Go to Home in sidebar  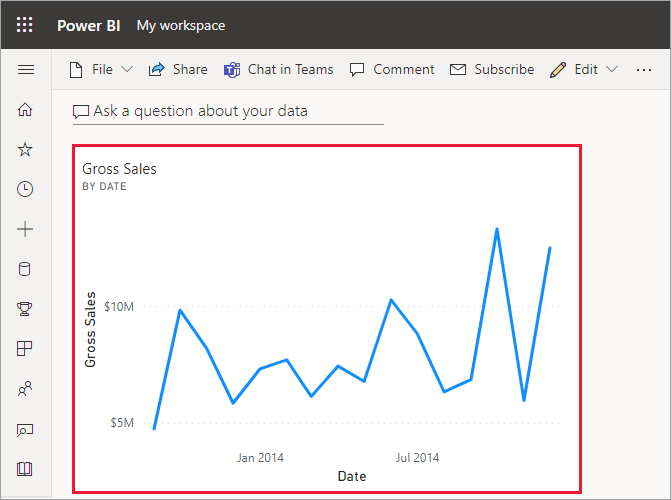[26, 110]
